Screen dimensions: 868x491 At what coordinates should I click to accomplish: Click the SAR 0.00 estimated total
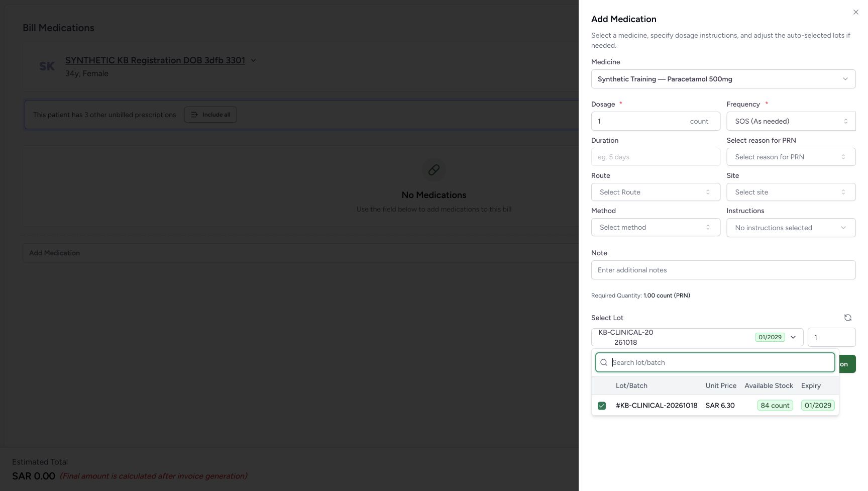pos(34,476)
